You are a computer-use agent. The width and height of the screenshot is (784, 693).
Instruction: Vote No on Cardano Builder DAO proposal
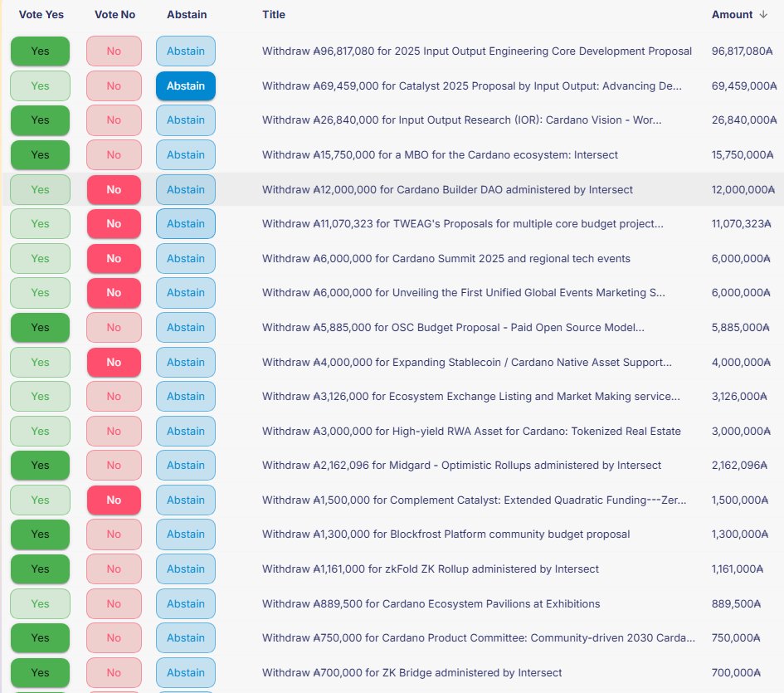click(x=114, y=189)
